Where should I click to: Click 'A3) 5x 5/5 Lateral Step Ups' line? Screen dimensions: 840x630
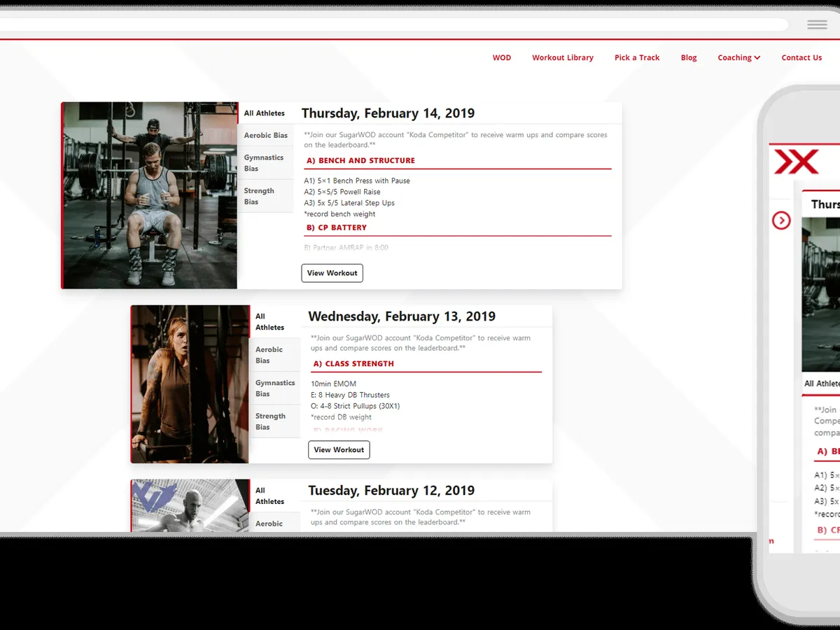point(349,203)
